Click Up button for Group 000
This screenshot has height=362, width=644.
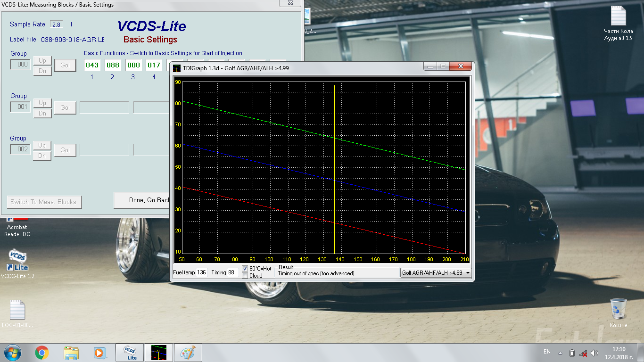(x=42, y=60)
